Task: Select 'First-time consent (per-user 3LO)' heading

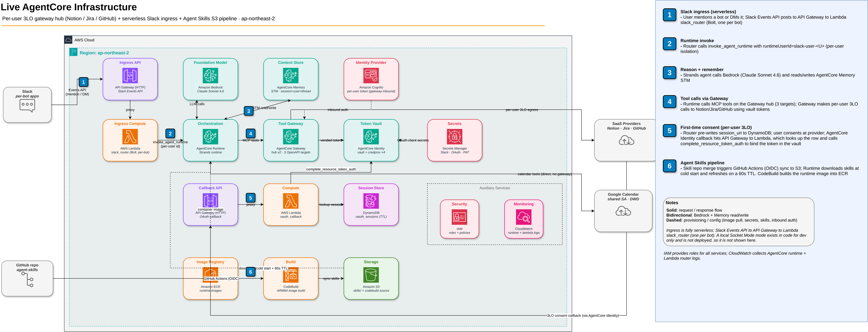Action: [716, 127]
